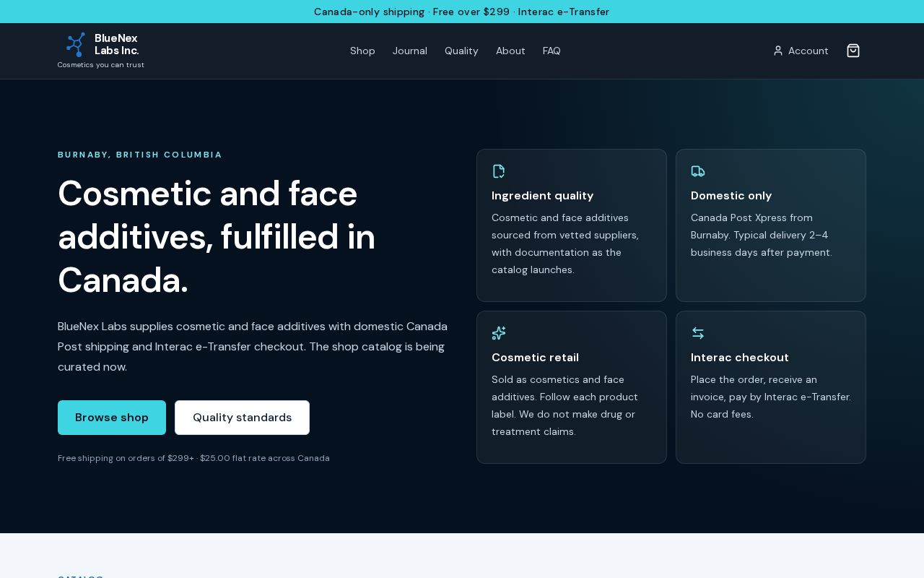Open the shopping cart icon

point(853,51)
